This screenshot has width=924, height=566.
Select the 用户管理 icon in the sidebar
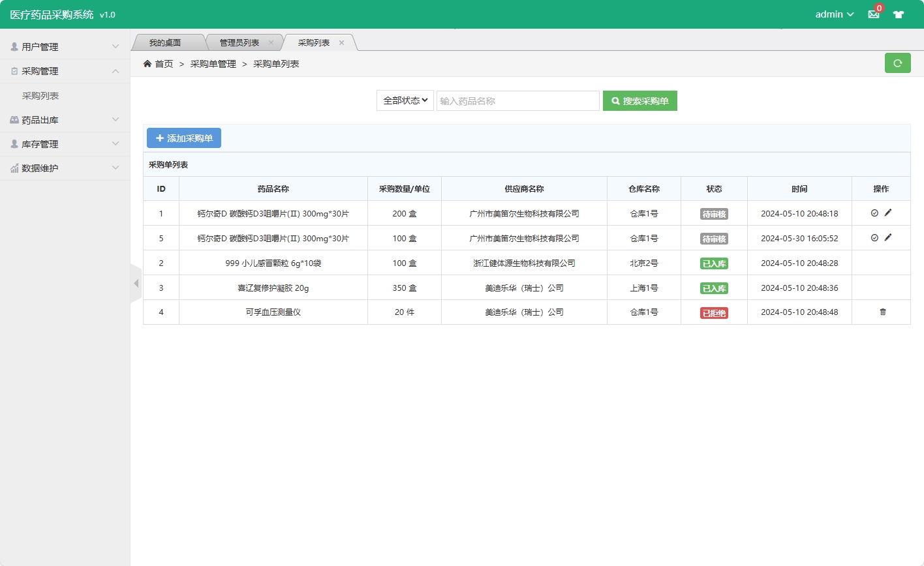(x=16, y=46)
